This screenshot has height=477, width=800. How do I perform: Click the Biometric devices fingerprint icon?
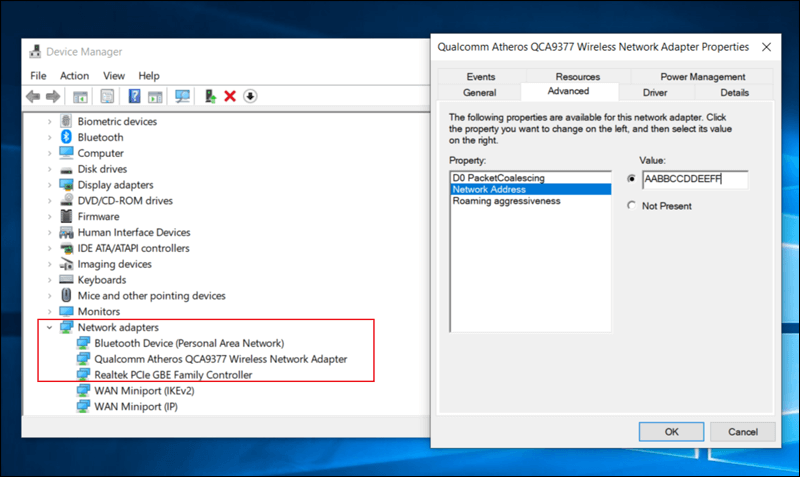(x=66, y=121)
